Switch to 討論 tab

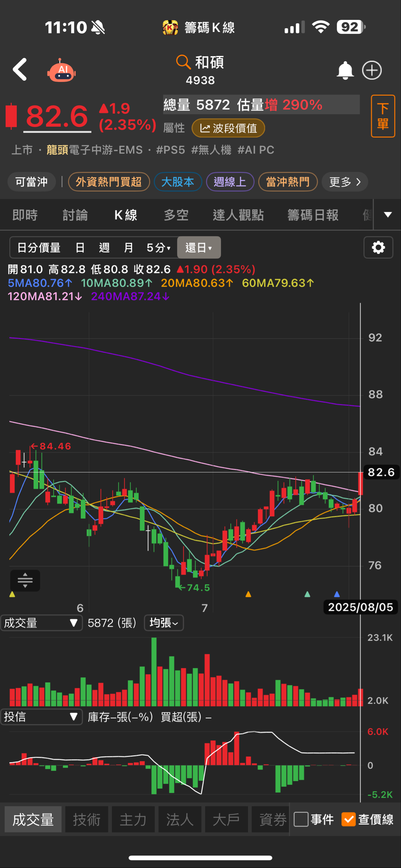[75, 215]
